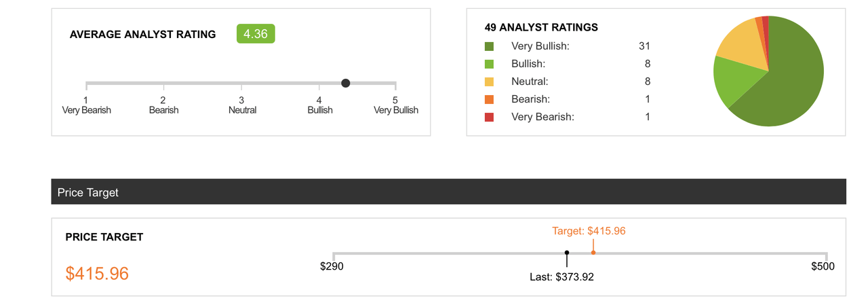Click the Very Bearish label under scale

point(86,110)
